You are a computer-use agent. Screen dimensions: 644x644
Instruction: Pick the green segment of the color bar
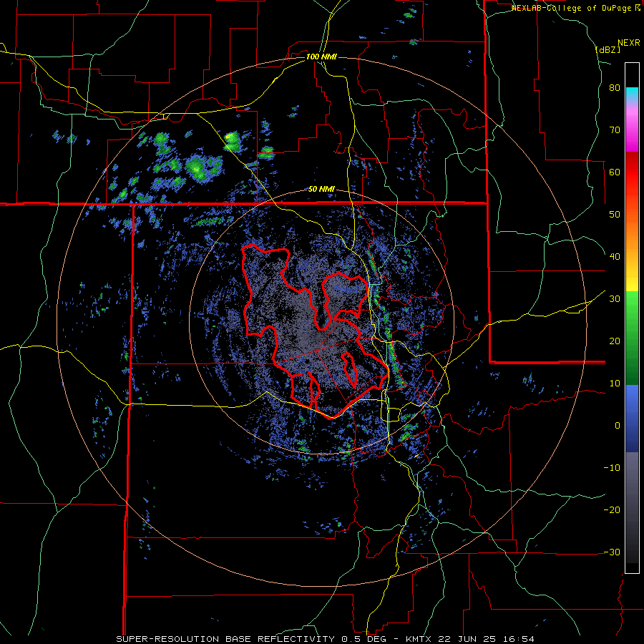tap(632, 338)
